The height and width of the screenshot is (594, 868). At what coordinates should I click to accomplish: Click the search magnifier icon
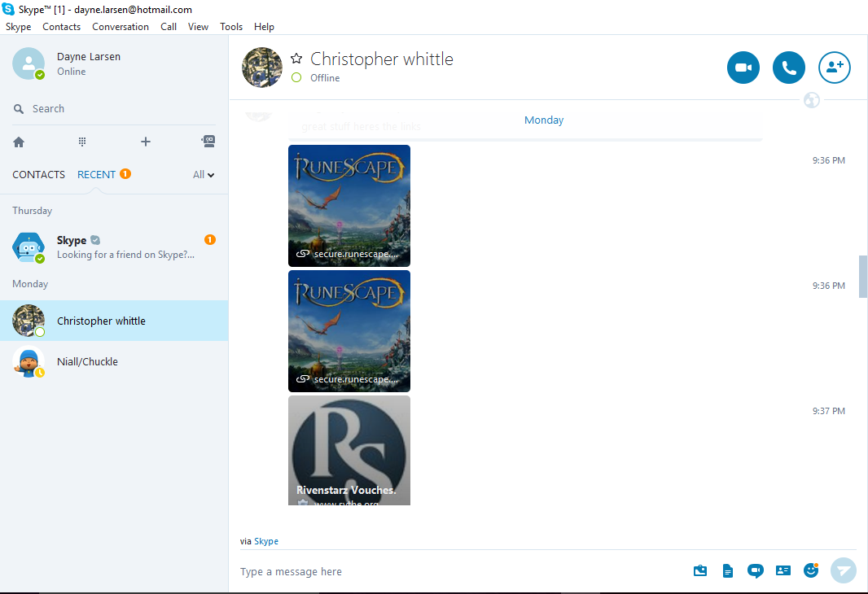19,109
